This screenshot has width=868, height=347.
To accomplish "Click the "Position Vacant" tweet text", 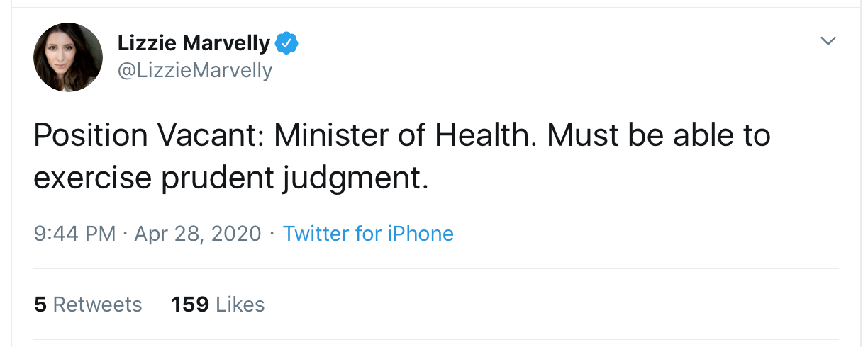I will click(x=147, y=135).
